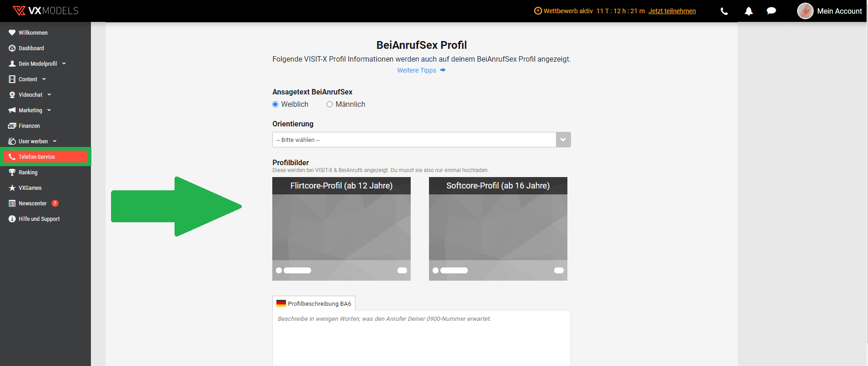Expand the Content submenu chevron
The width and height of the screenshot is (868, 366).
pos(44,79)
